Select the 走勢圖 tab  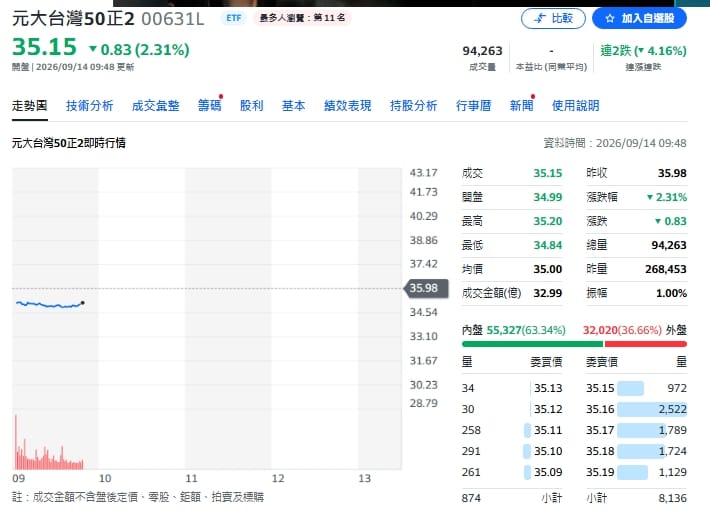29,106
